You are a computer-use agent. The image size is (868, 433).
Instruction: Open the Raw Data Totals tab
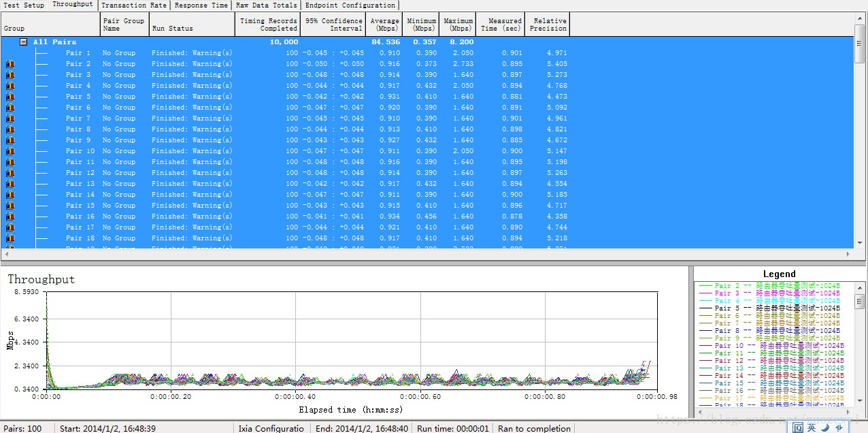pos(266,5)
